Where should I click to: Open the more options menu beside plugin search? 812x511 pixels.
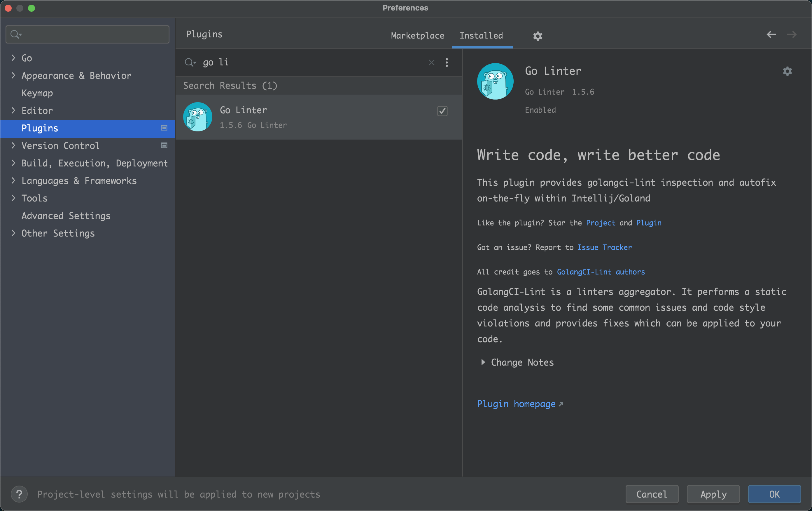point(447,62)
